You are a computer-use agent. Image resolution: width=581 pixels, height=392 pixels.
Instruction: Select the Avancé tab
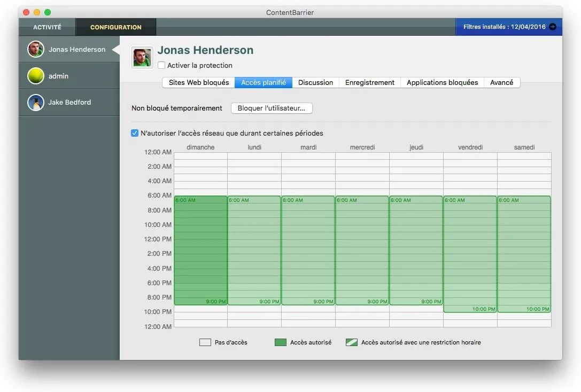[501, 82]
